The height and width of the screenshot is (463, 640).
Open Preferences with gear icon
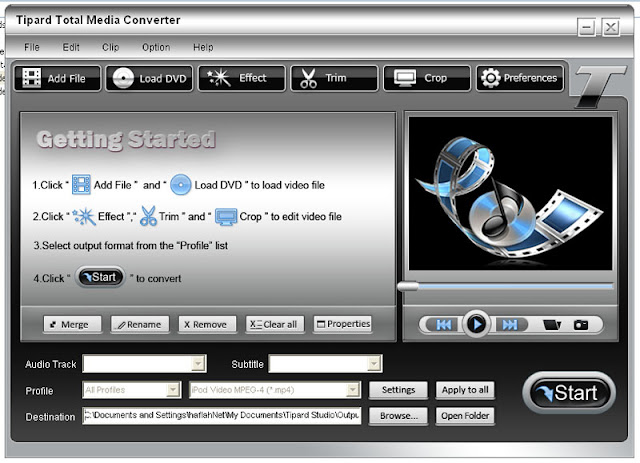(x=520, y=78)
